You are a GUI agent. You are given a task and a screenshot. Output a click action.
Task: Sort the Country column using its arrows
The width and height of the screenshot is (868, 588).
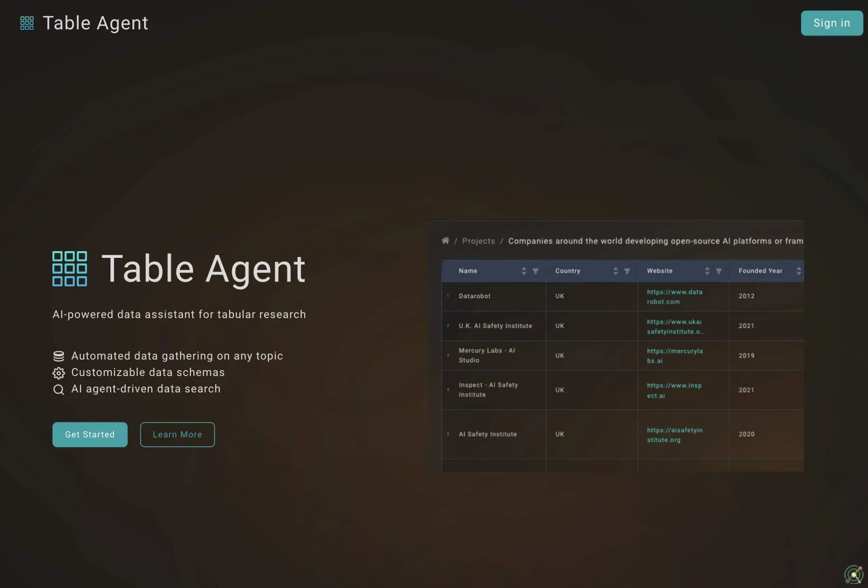coord(616,271)
